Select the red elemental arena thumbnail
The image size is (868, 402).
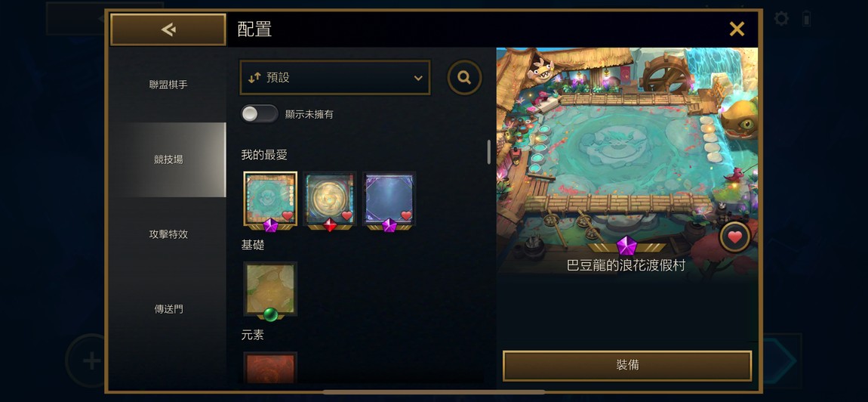(270, 367)
